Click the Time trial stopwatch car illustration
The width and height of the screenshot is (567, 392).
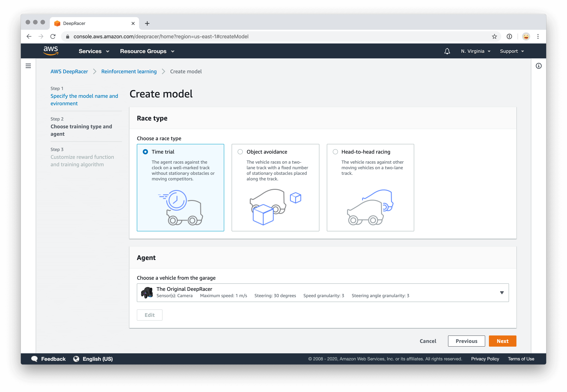(181, 207)
